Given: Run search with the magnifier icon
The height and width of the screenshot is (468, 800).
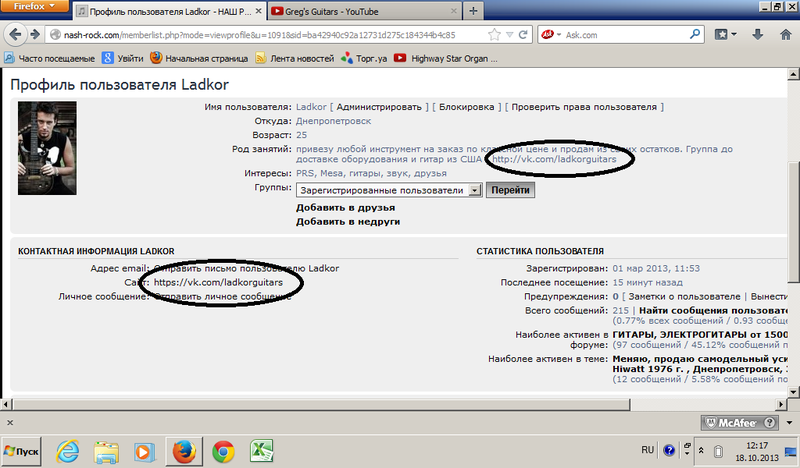Looking at the screenshot, I should click(x=694, y=35).
